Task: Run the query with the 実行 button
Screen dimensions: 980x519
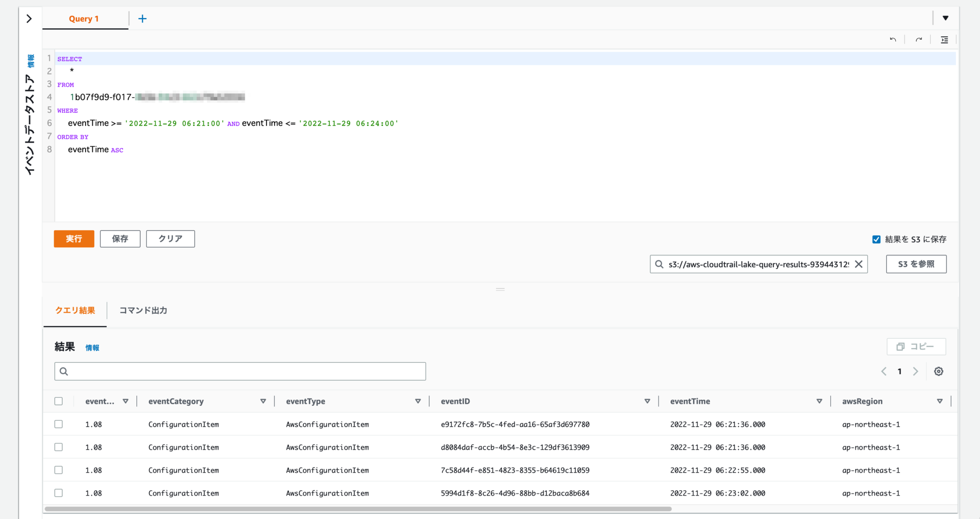Action: (x=74, y=239)
